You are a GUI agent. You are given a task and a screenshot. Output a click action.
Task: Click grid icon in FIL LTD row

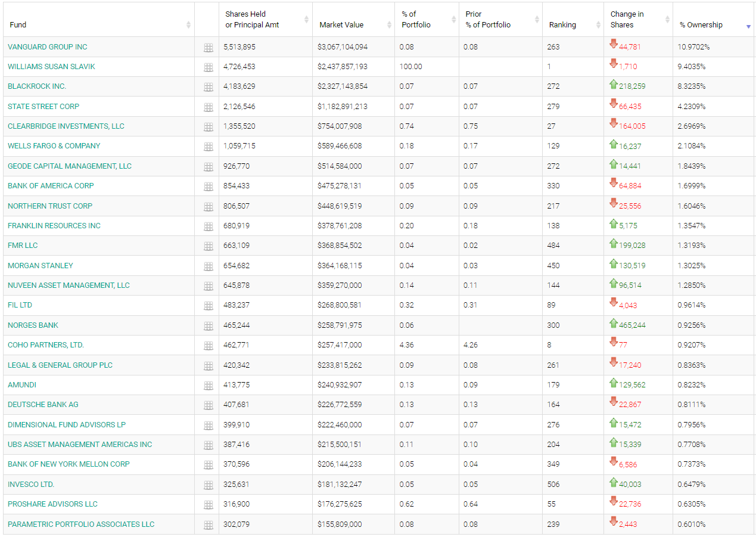click(208, 306)
